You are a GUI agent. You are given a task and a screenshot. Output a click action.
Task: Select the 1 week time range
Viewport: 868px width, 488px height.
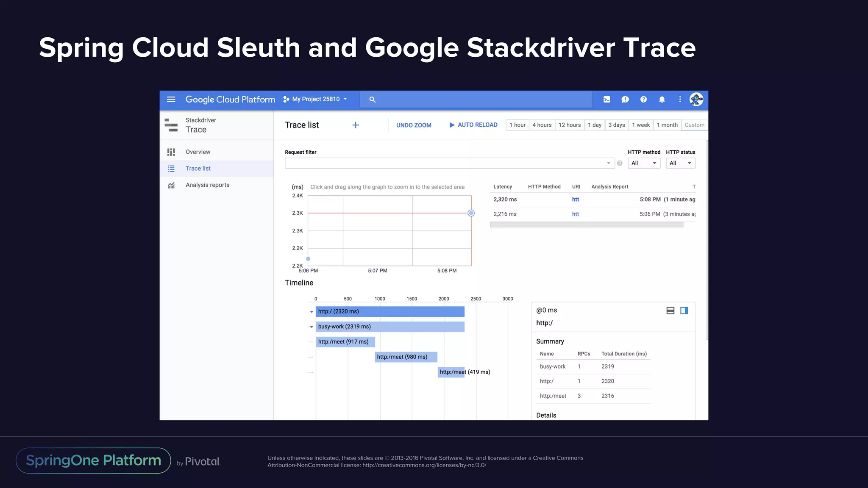point(641,125)
